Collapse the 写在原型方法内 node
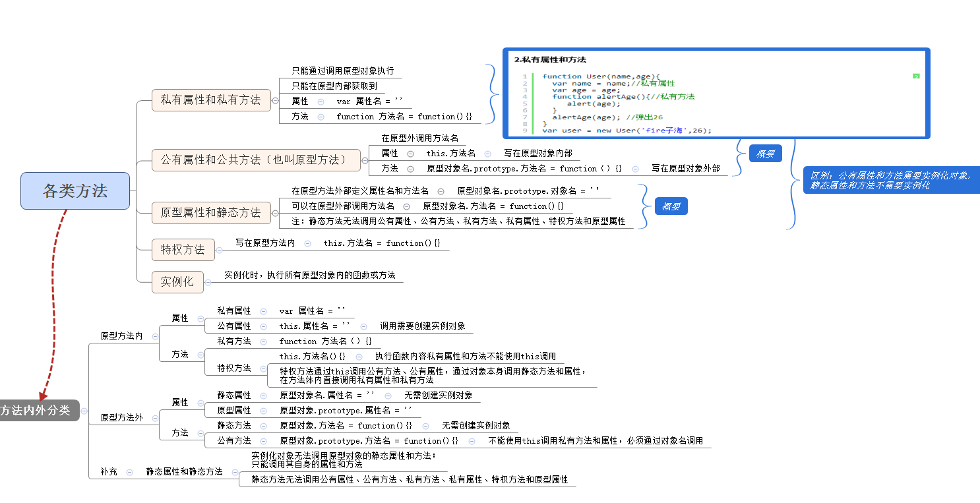 click(307, 244)
